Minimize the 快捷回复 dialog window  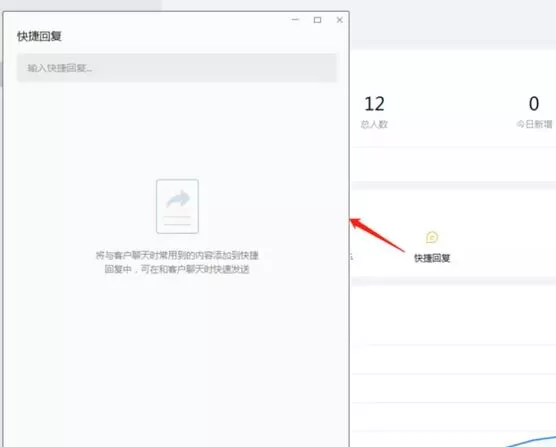click(295, 20)
